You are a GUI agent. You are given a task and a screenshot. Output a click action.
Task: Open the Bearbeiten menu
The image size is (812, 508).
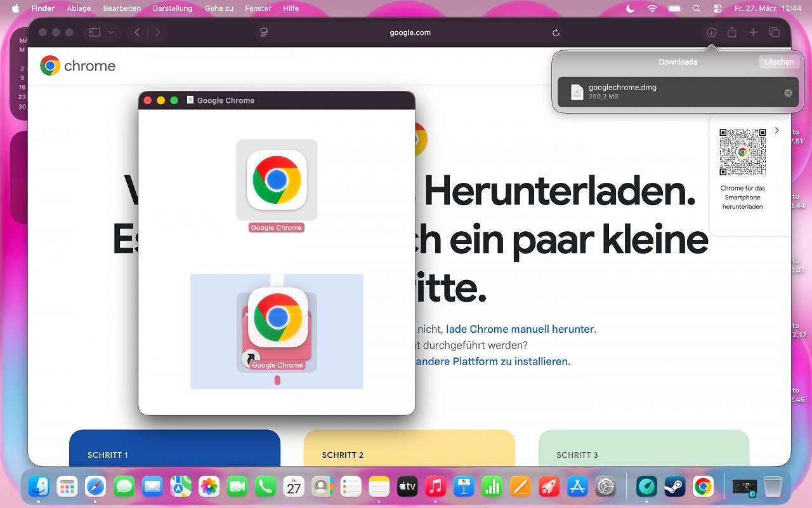(122, 8)
